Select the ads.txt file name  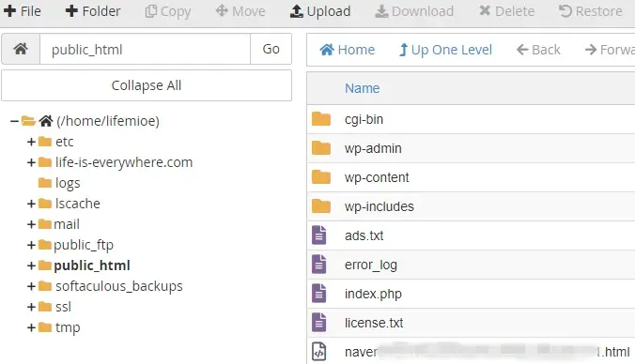pos(364,235)
